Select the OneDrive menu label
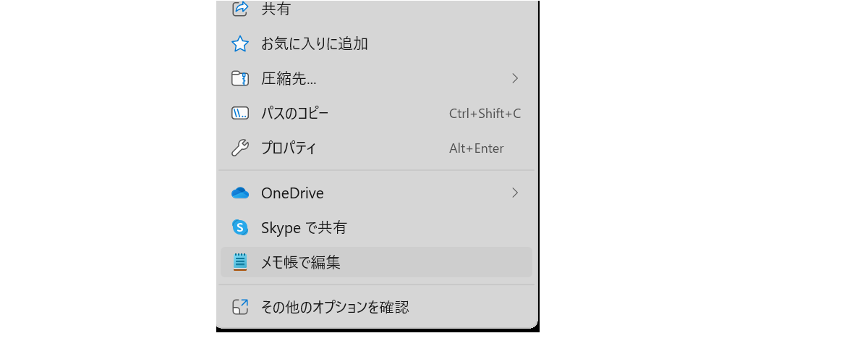The image size is (868, 362). pyautogui.click(x=292, y=193)
